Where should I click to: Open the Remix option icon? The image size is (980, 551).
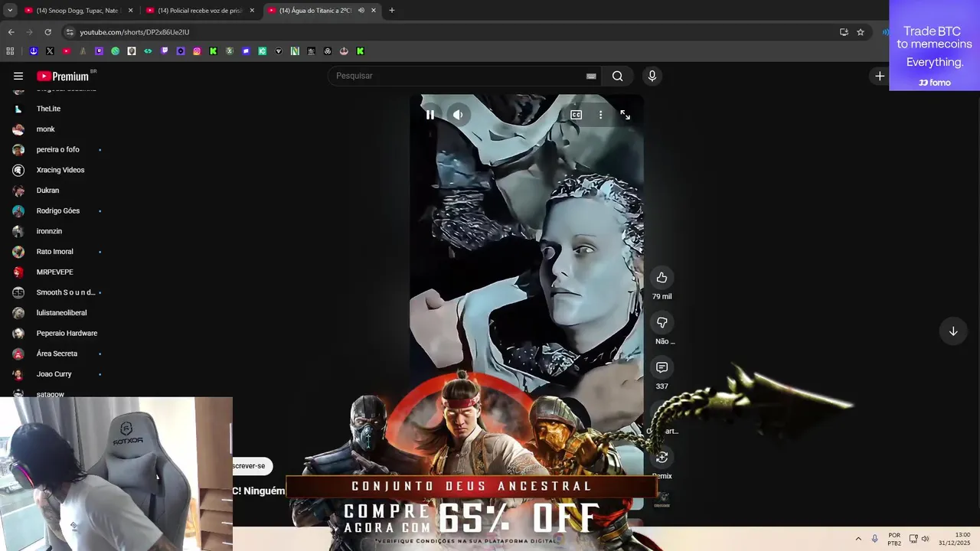pyautogui.click(x=662, y=457)
